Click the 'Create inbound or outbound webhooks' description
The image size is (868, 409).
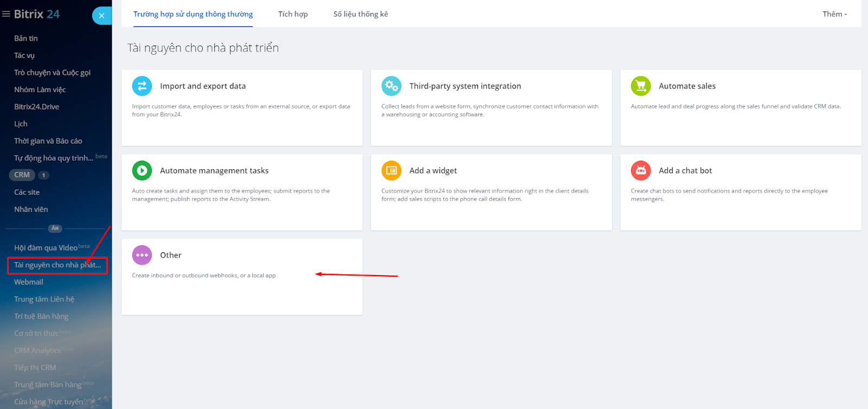[x=203, y=276]
